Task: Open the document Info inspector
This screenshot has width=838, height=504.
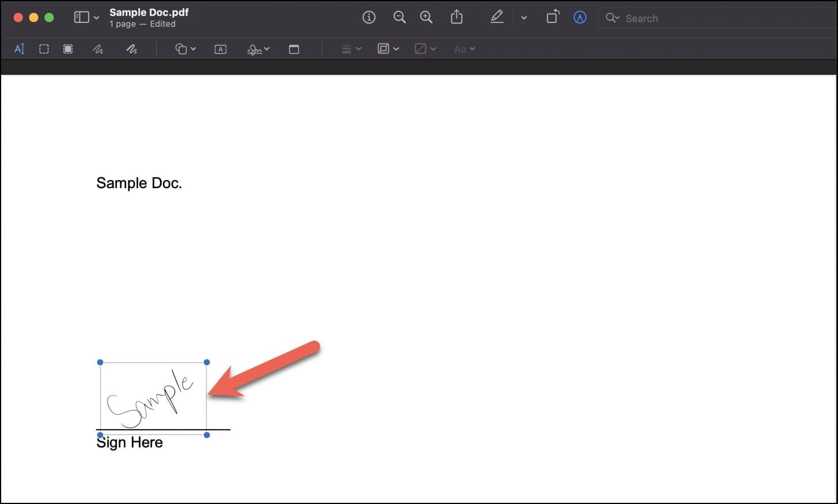Action: coord(369,17)
